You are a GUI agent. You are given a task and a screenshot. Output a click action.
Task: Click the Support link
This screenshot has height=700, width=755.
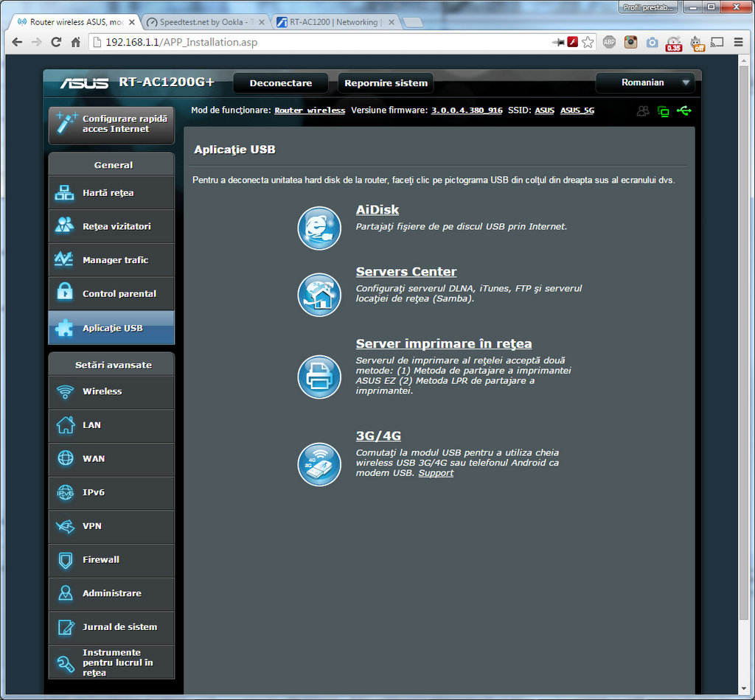436,473
